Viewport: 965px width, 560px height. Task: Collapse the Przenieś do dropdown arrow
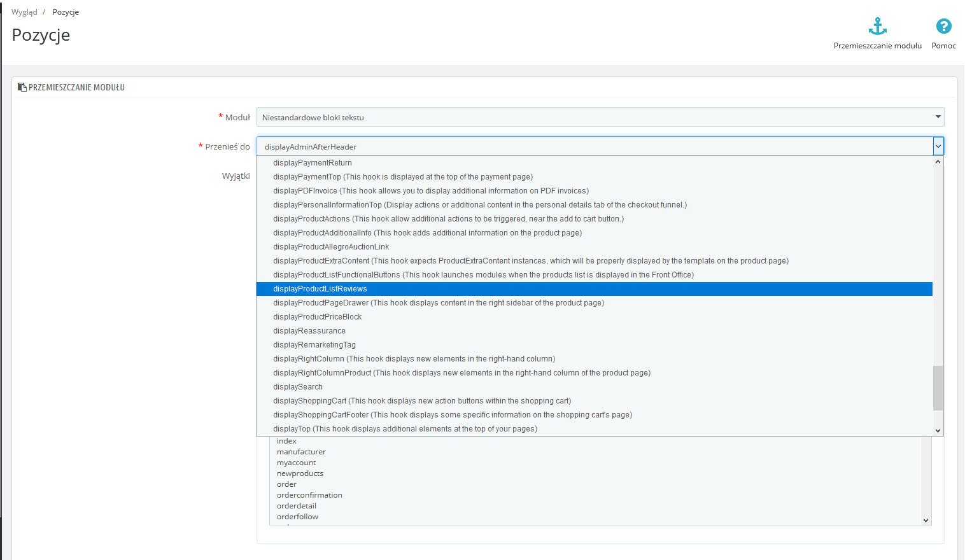point(938,146)
